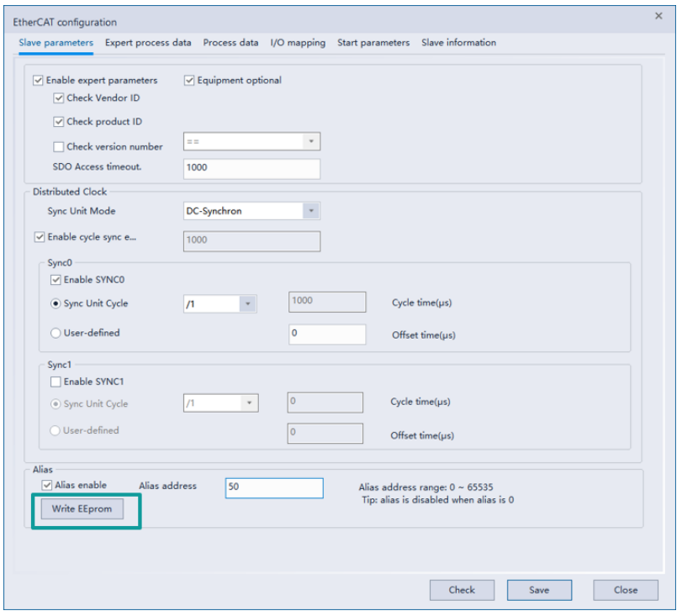The height and width of the screenshot is (616, 682).
Task: Uncheck Equipment optional checkbox
Action: [x=189, y=81]
